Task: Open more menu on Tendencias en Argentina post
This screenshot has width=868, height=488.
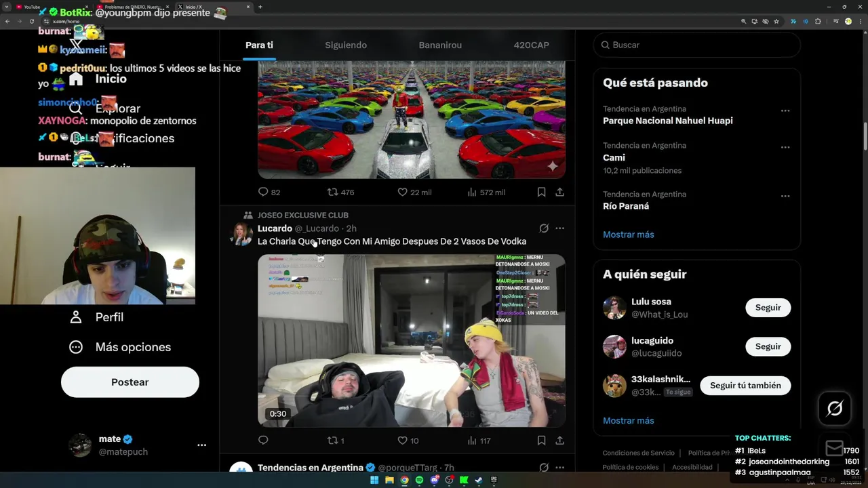Action: (x=559, y=468)
